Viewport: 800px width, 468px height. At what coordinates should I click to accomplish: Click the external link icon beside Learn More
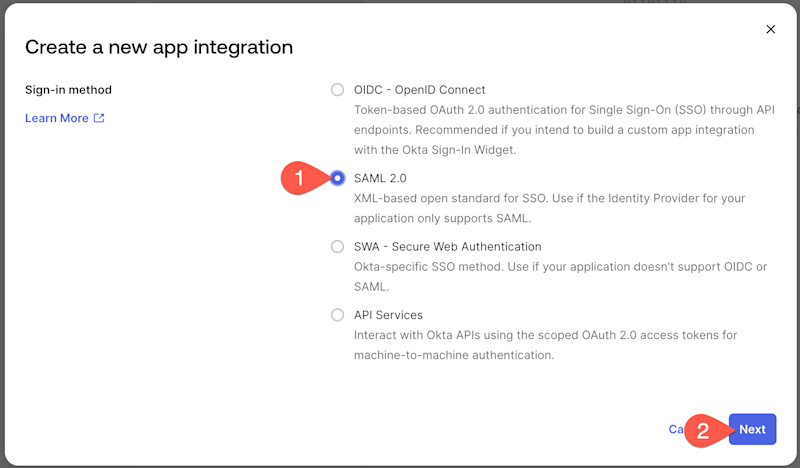pyautogui.click(x=99, y=118)
